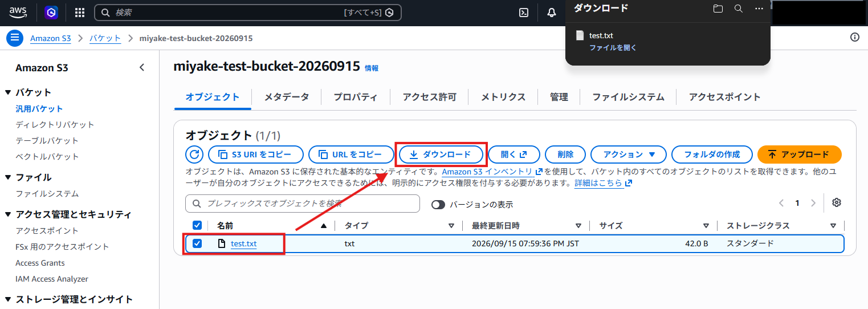Open table preferences gear icon
The height and width of the screenshot is (309, 868).
[x=837, y=203]
